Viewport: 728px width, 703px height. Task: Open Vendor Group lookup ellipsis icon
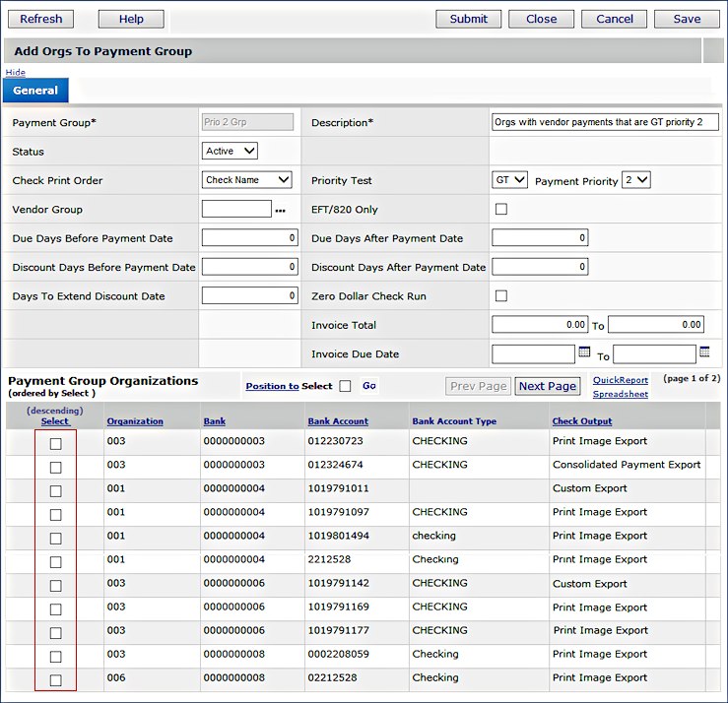click(280, 211)
